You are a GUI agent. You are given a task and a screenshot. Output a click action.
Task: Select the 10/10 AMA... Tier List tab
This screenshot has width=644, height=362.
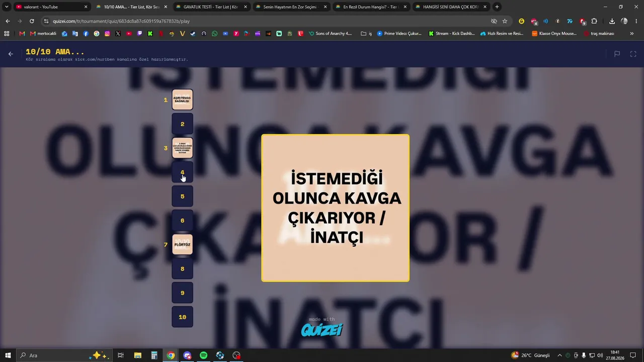pos(131,7)
